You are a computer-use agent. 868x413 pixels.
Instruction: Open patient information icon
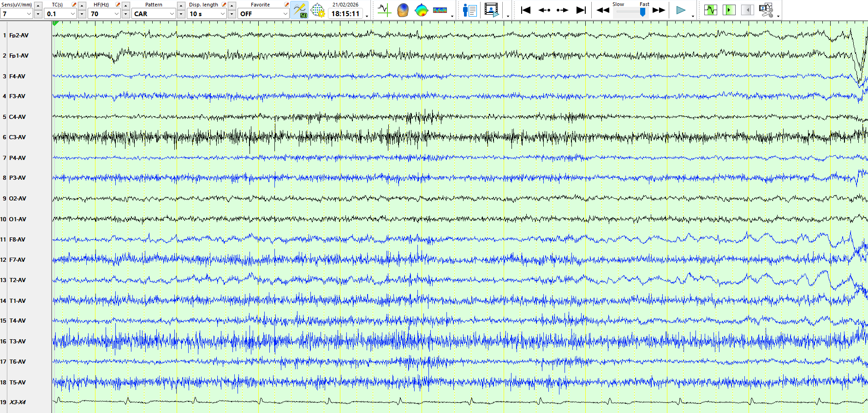[x=470, y=10]
